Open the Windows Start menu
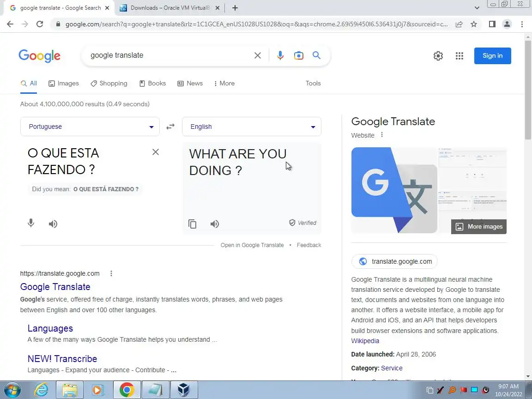Viewport: 532px width, 399px height. (12, 390)
